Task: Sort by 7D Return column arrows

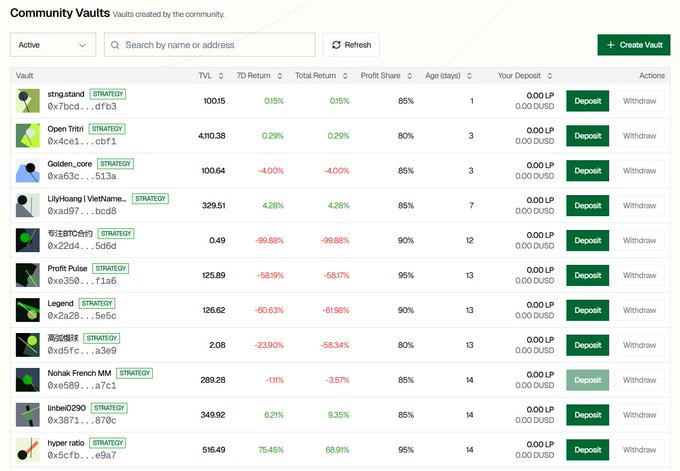Action: (280, 76)
